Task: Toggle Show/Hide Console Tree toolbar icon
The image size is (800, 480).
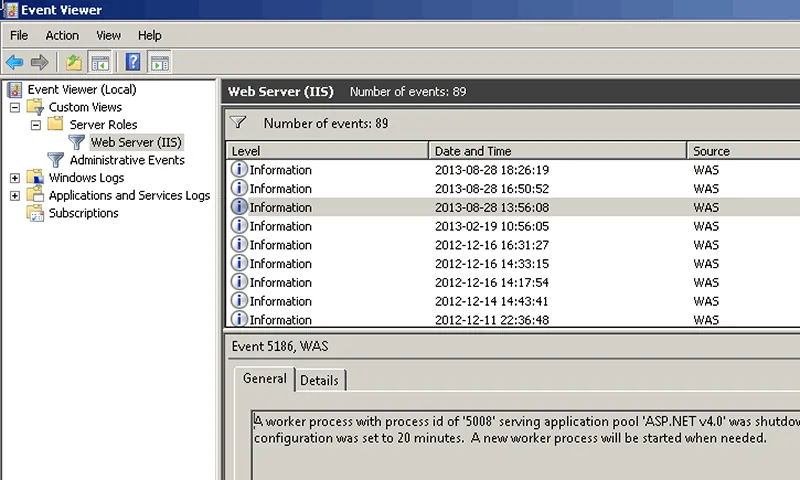Action: [99, 62]
